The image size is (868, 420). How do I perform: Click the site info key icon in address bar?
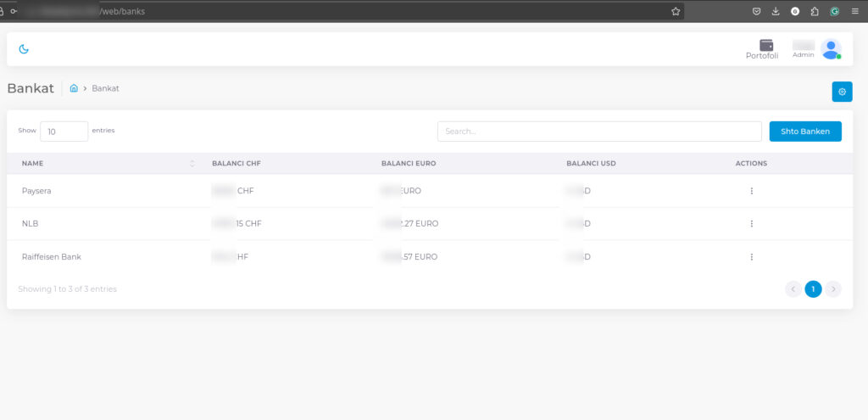[14, 11]
